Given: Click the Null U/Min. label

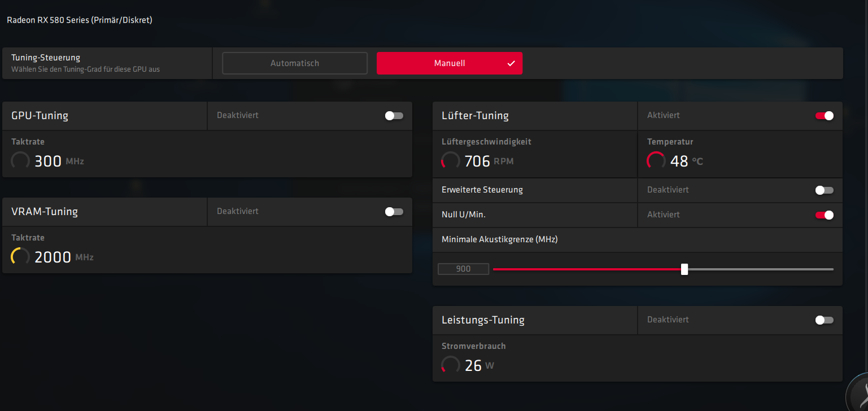Looking at the screenshot, I should [x=464, y=215].
